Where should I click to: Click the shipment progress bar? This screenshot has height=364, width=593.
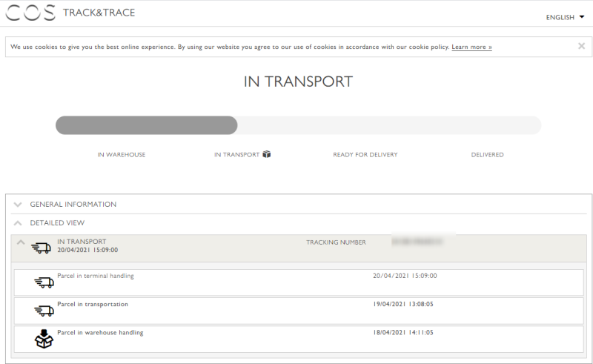[x=298, y=125]
